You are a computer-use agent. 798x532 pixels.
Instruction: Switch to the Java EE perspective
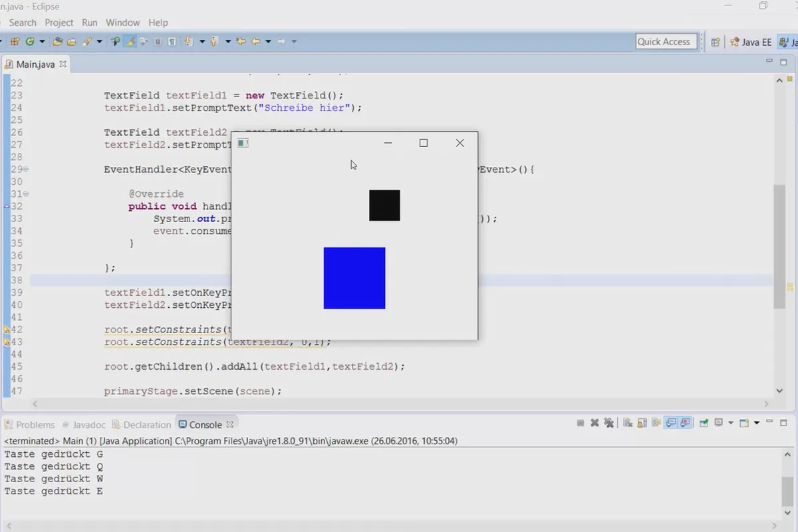pos(751,41)
